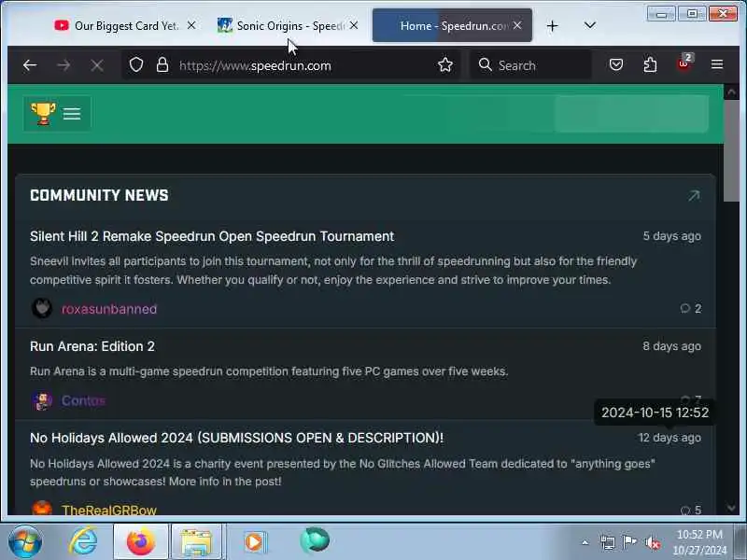Image resolution: width=747 pixels, height=560 pixels.
Task: Click the '5 days ago' timestamp
Action: (x=671, y=236)
